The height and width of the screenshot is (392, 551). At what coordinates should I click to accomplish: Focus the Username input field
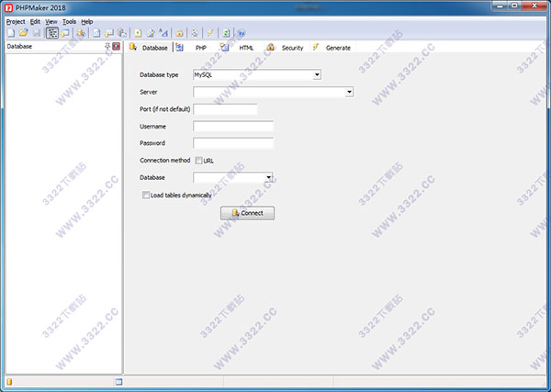pos(233,127)
